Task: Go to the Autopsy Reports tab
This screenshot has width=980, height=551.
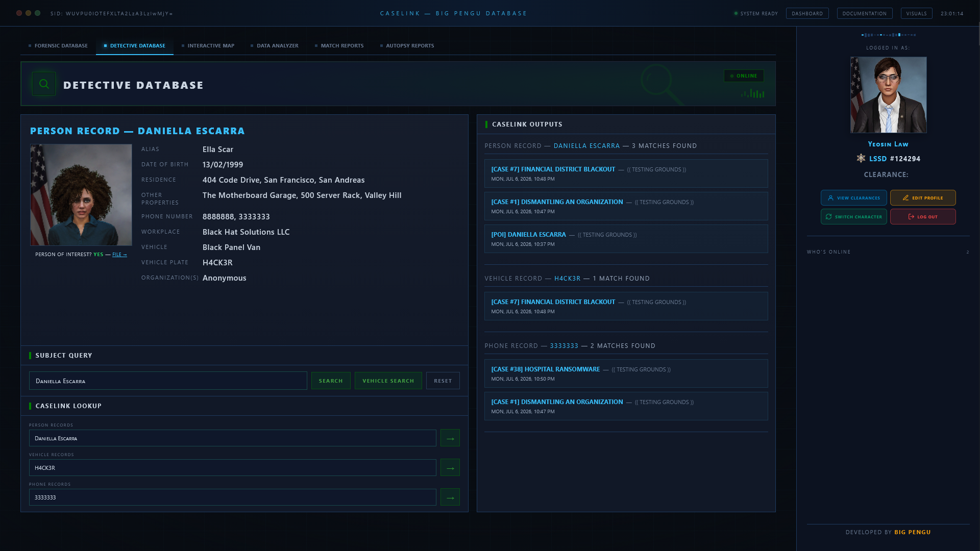Action: coord(407,46)
